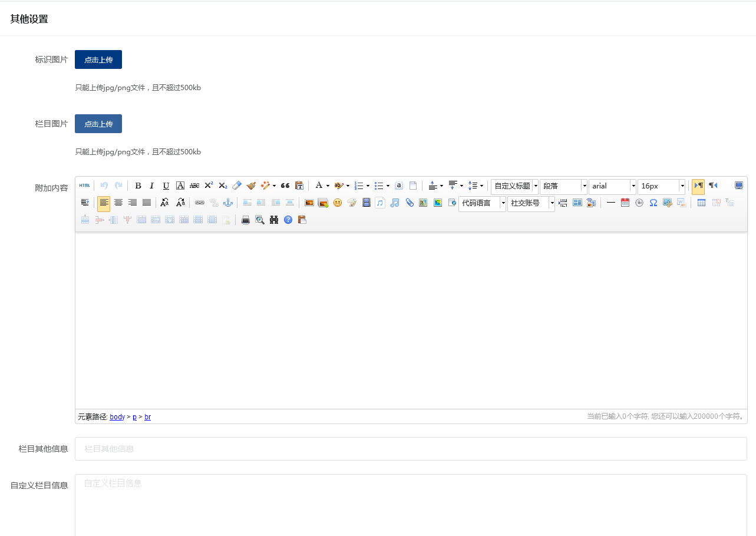
Task: Justify text in editor
Action: click(147, 203)
